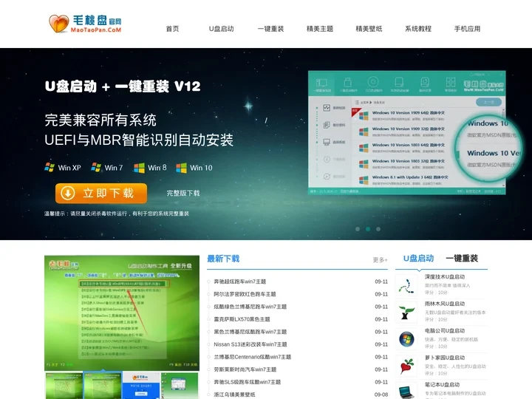Open the 首页 nav item
The image size is (532, 399).
(172, 29)
